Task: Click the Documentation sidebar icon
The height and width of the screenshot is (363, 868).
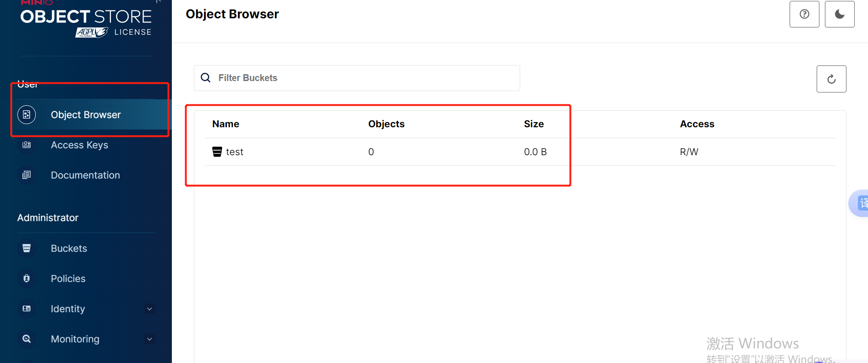Action: coord(27,175)
